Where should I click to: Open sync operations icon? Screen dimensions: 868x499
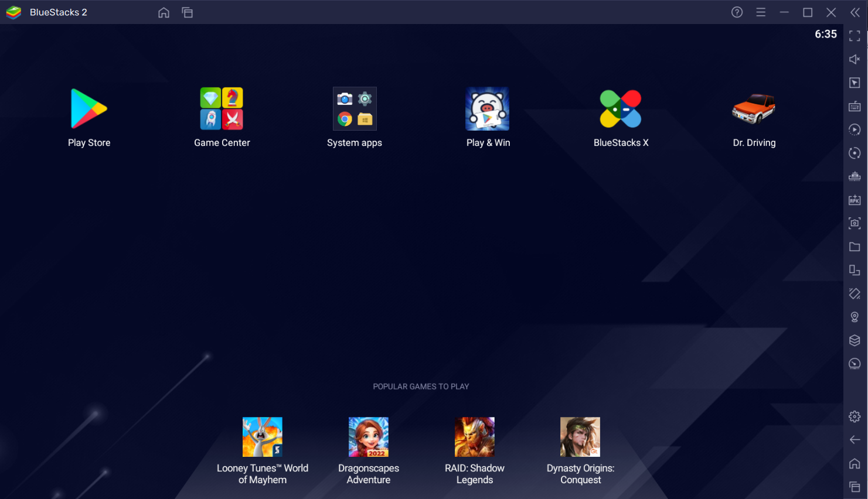[855, 153]
